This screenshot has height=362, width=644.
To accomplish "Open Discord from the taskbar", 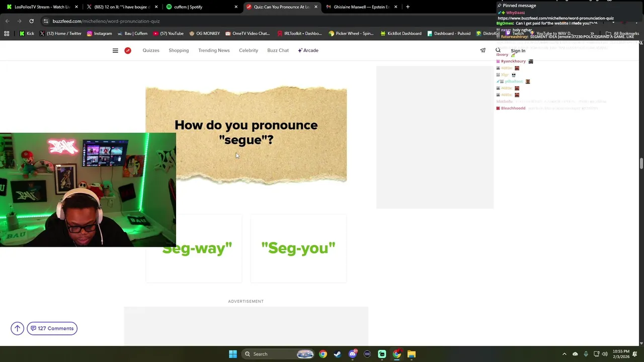I will click(352, 354).
